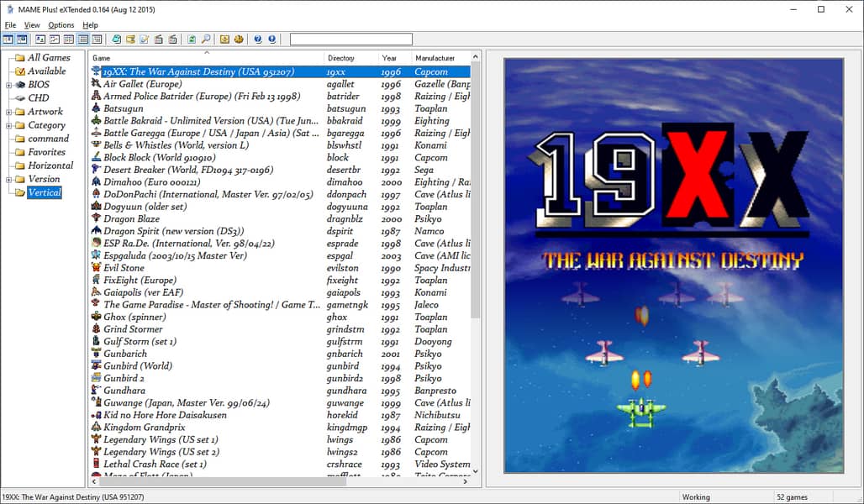Viewport: 864px width, 504px height.
Task: Click the game list horizontal scrollbar thumb
Action: click(223, 481)
